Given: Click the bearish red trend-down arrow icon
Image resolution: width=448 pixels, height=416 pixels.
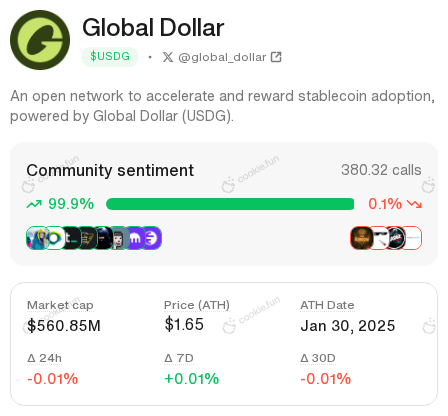Looking at the screenshot, I should [x=414, y=204].
